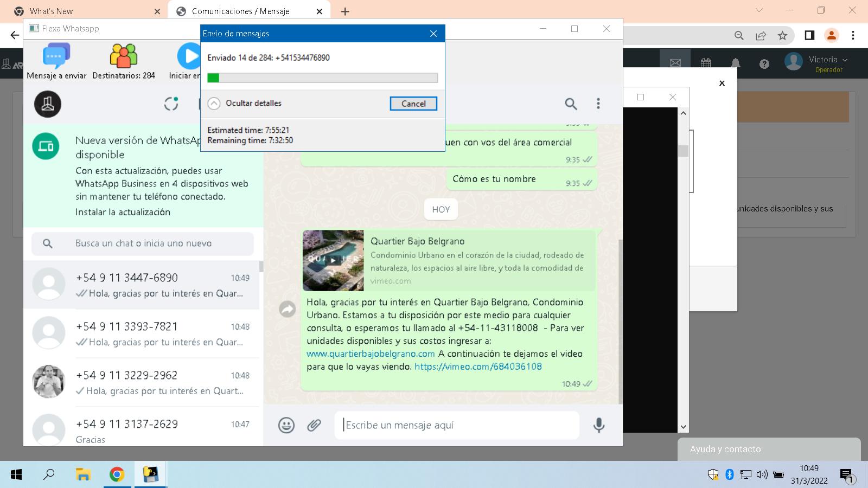Viewport: 868px width, 488px height.
Task: Open Bluetooth tray icon
Action: pyautogui.click(x=730, y=474)
